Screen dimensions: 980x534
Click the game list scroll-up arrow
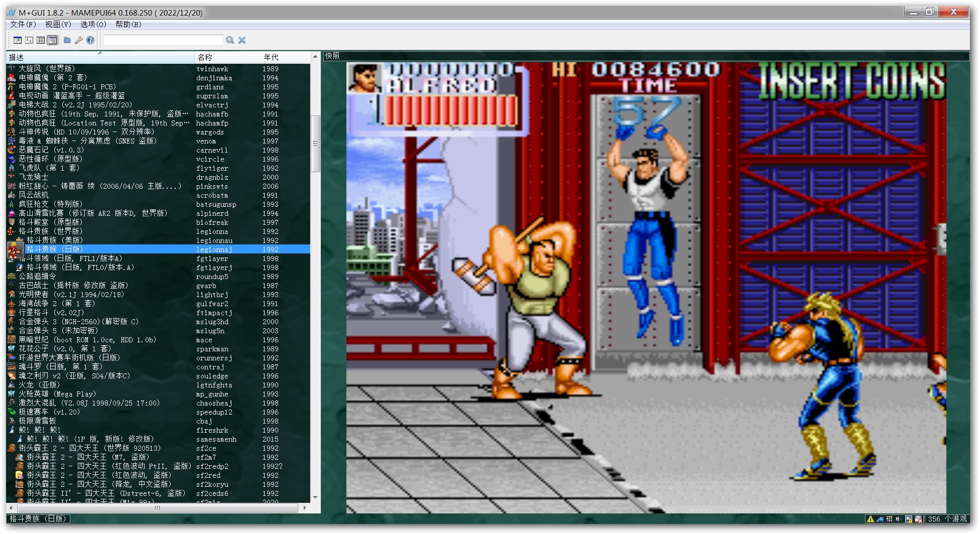[315, 57]
